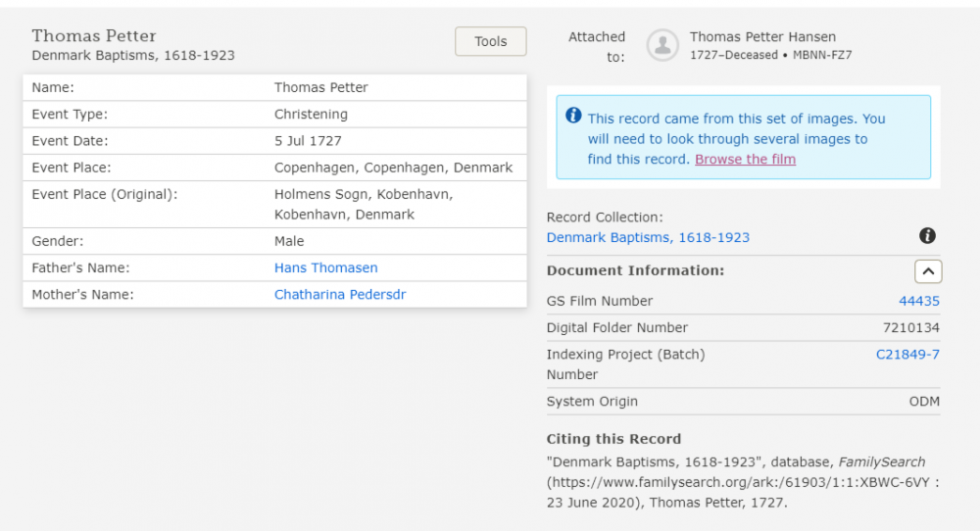Click the Digital Folder Number value 7210134

[910, 327]
